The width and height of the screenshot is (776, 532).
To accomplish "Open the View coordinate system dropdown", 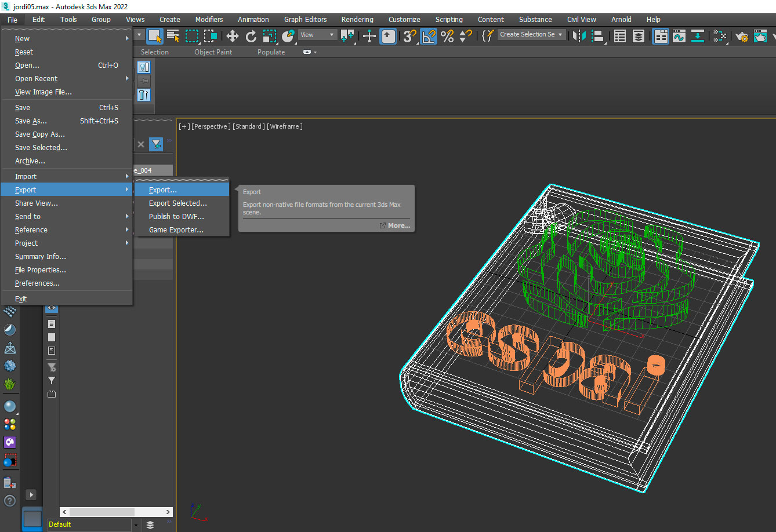I will point(317,35).
